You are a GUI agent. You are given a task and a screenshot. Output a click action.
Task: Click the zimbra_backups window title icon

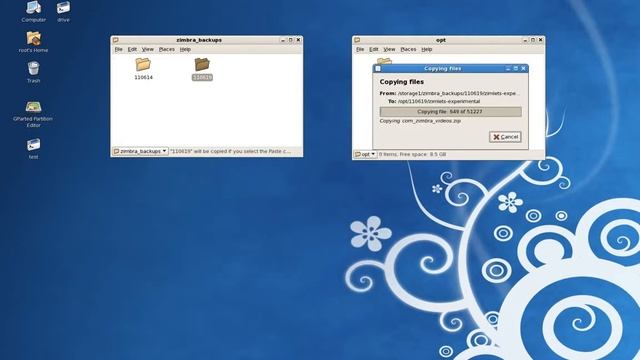click(116, 40)
